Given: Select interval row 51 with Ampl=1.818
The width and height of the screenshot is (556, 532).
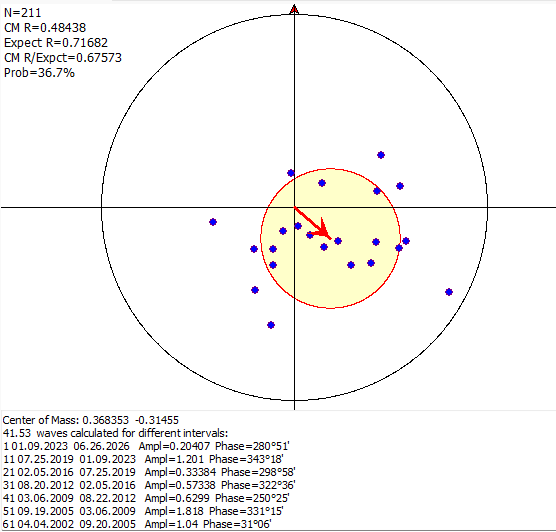Looking at the screenshot, I should tap(143, 511).
